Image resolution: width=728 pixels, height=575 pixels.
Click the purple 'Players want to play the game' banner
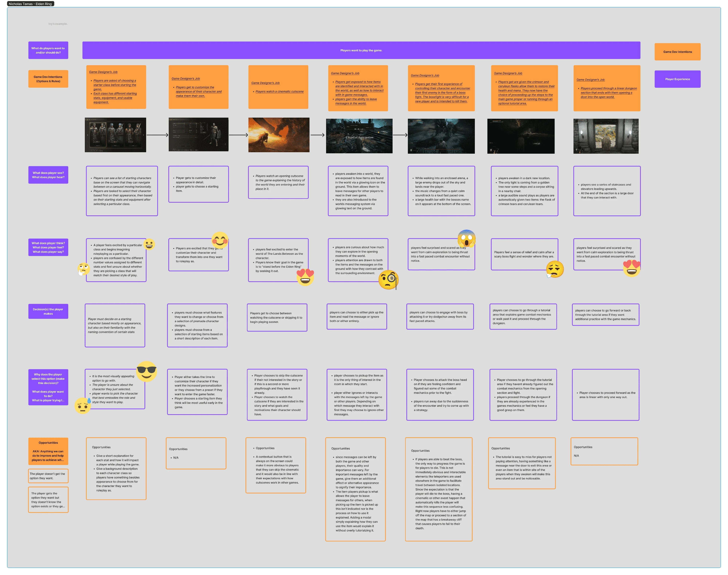(x=361, y=50)
